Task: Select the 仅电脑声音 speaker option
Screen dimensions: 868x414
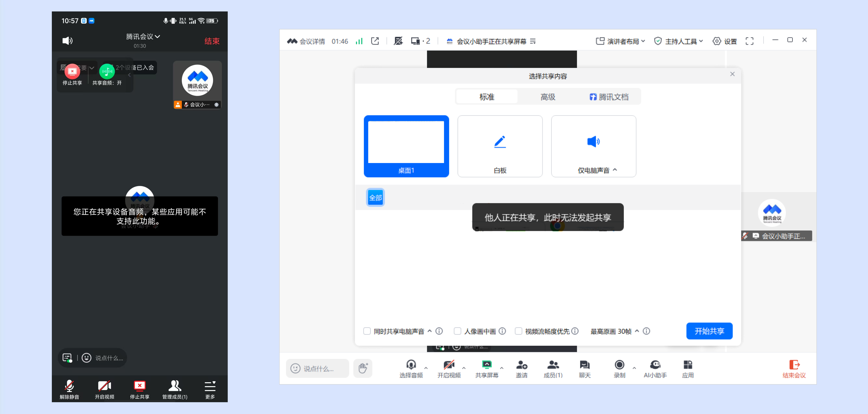Action: [593, 146]
